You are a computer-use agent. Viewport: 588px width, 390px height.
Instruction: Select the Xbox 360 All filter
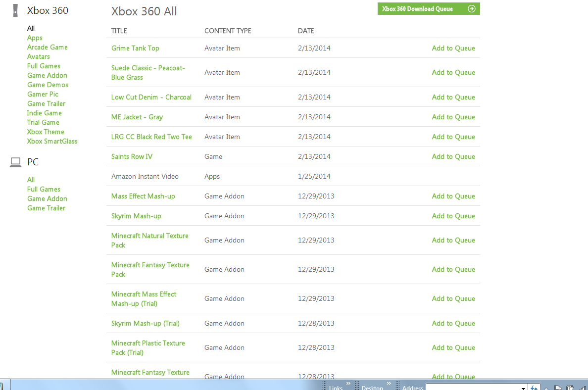[31, 29]
